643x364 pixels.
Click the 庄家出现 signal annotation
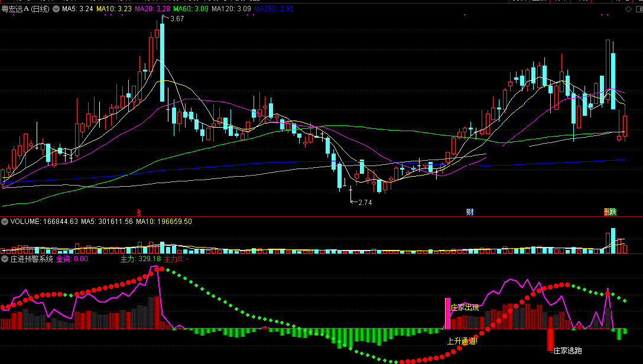465,307
